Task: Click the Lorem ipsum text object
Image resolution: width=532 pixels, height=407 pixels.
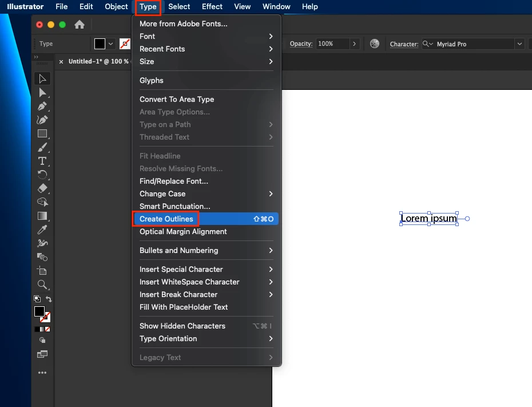Action: pyautogui.click(x=429, y=218)
